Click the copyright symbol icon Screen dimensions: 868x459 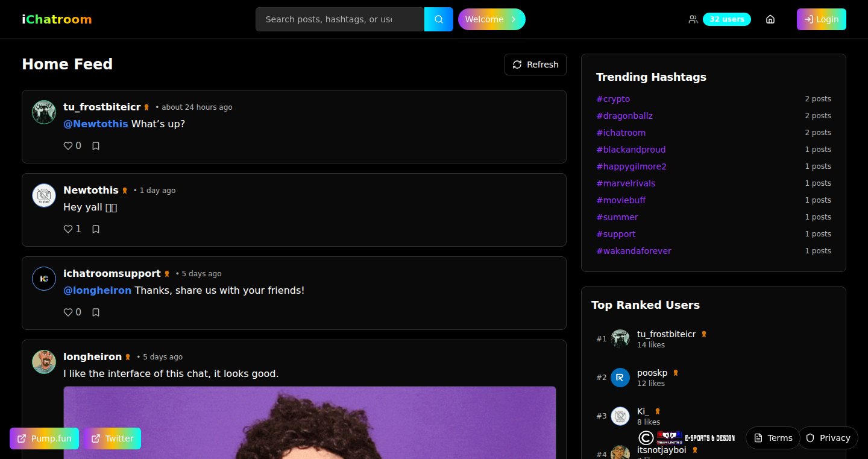click(x=646, y=438)
